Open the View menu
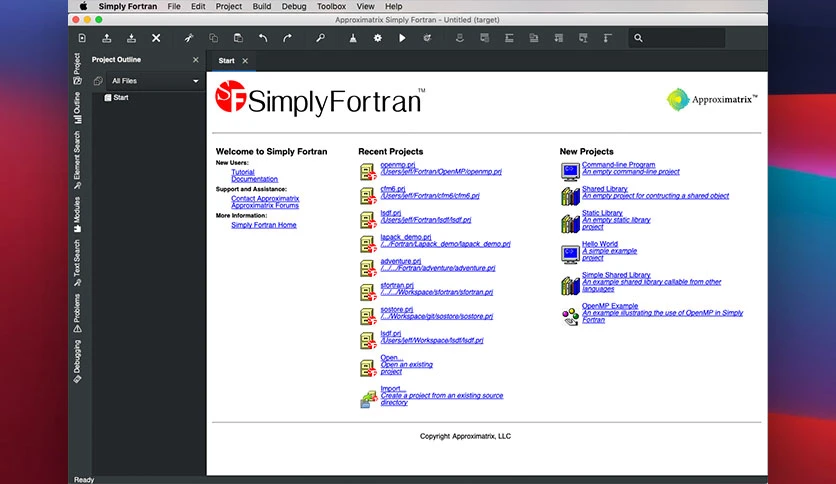The height and width of the screenshot is (484, 836). pyautogui.click(x=365, y=6)
